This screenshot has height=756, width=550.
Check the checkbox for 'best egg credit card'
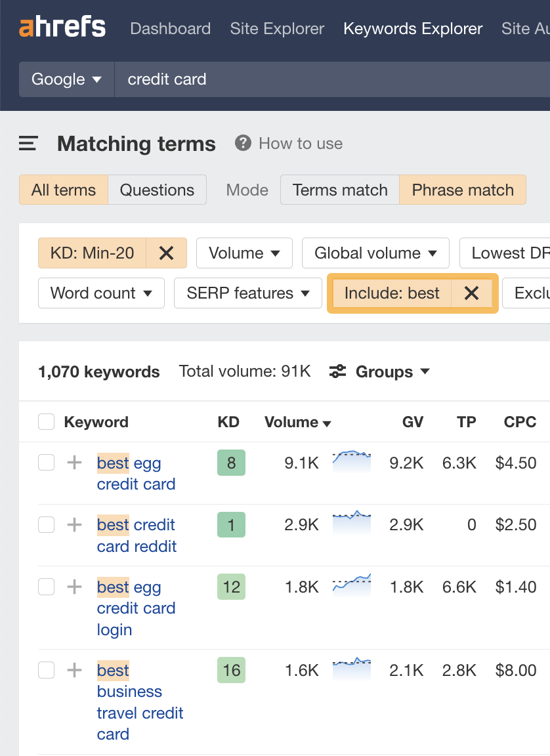(x=46, y=463)
